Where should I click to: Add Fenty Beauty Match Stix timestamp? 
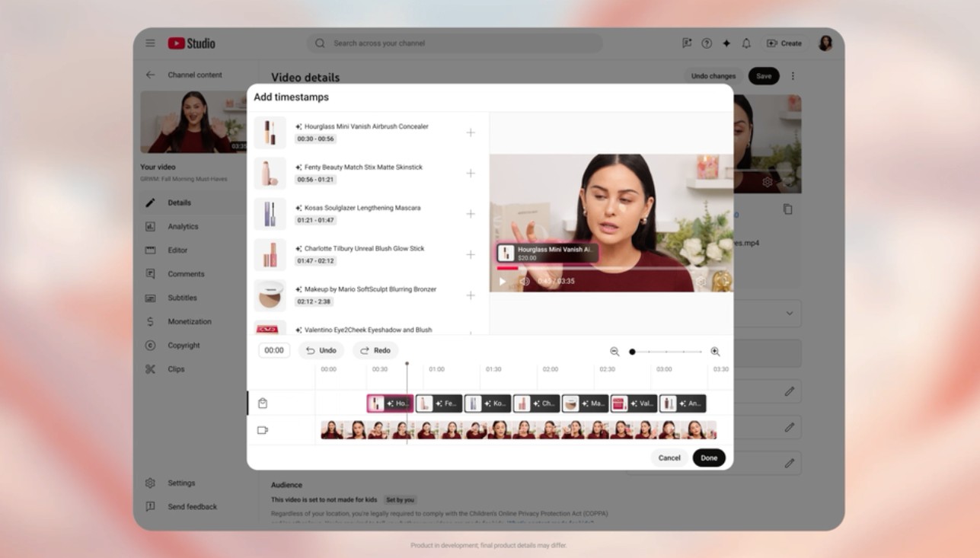point(471,174)
